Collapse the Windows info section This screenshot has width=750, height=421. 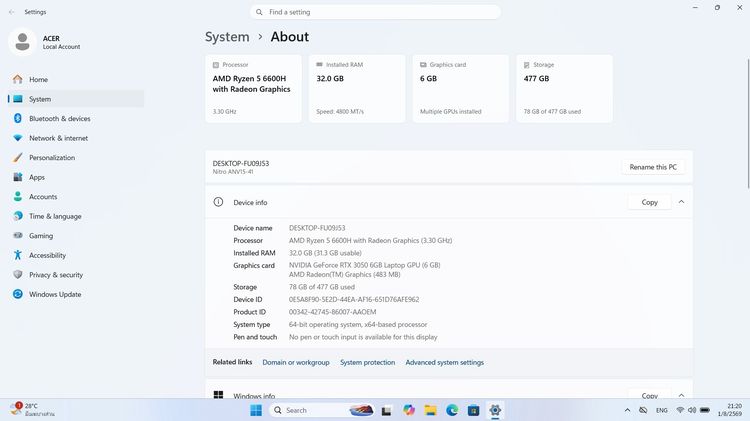coord(681,395)
